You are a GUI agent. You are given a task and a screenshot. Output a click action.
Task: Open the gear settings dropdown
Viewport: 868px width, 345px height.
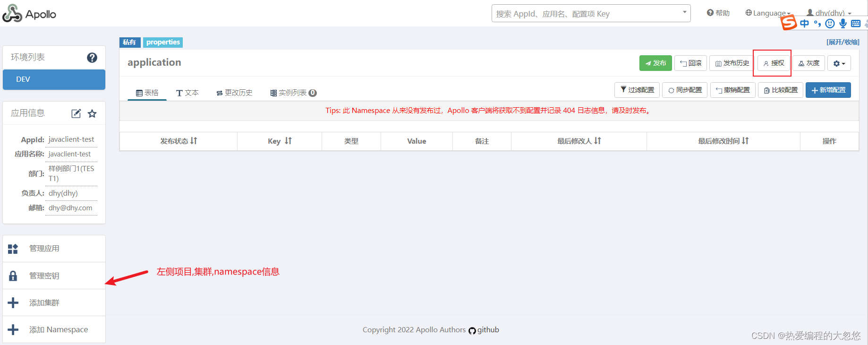pyautogui.click(x=839, y=63)
